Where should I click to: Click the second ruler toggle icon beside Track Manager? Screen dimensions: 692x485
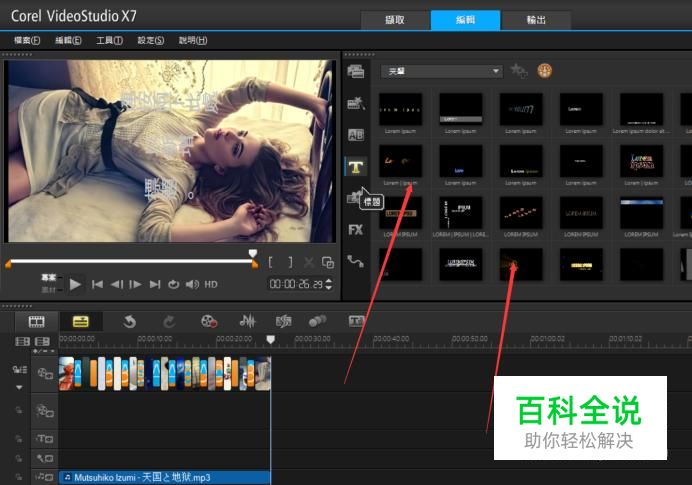tap(42, 342)
